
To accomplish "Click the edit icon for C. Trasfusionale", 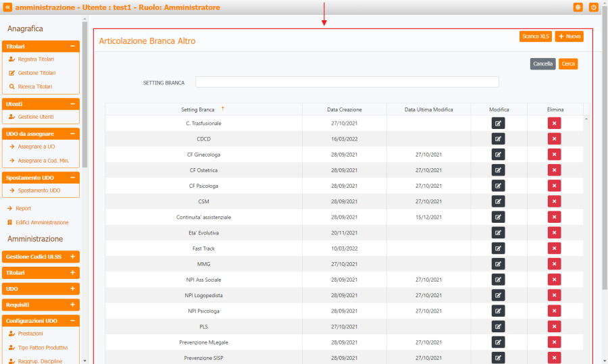I will (x=498, y=123).
